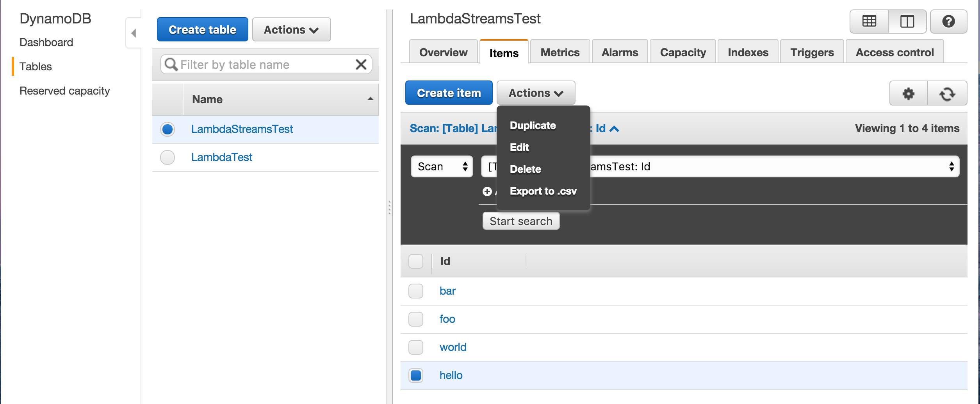Switch to table grid view icon
Screen dimensions: 980x404
869,21
